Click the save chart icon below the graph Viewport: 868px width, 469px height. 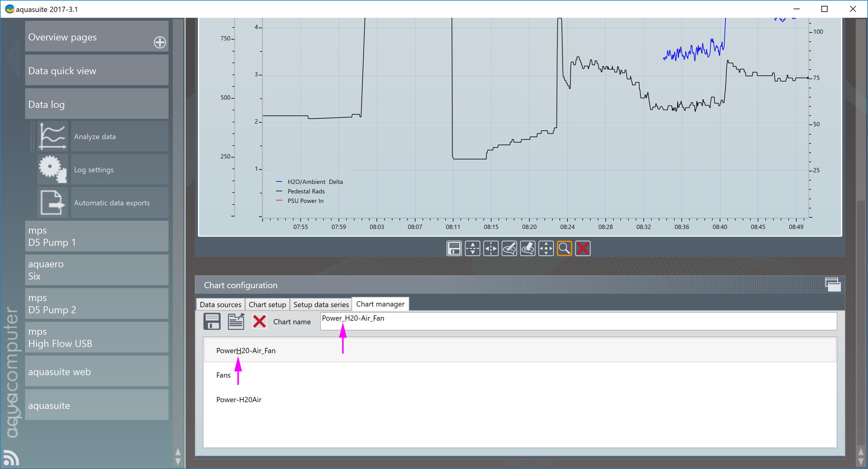click(x=454, y=249)
